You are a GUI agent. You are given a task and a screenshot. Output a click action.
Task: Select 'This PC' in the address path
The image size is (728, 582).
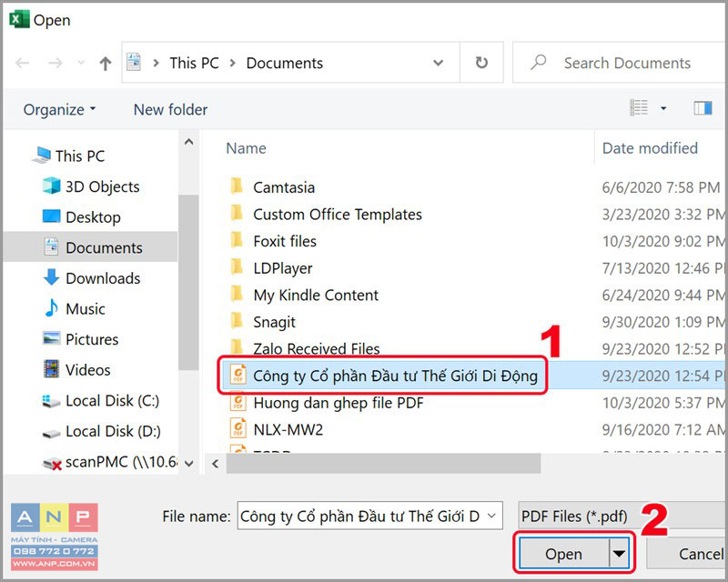click(194, 63)
